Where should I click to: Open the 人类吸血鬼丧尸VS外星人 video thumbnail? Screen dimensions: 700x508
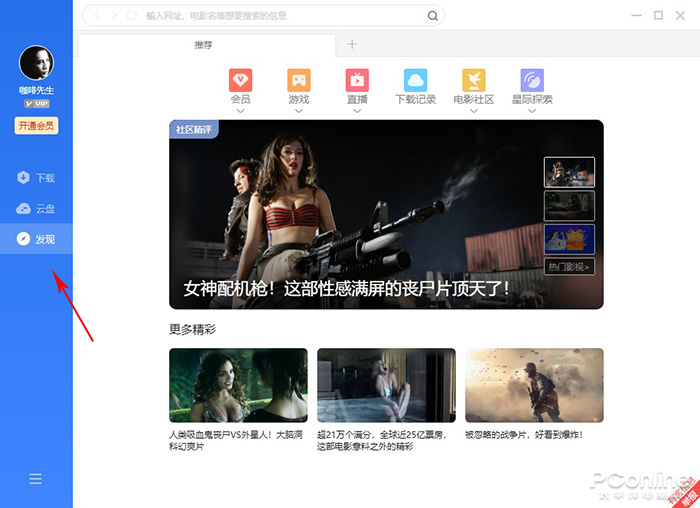click(x=238, y=386)
